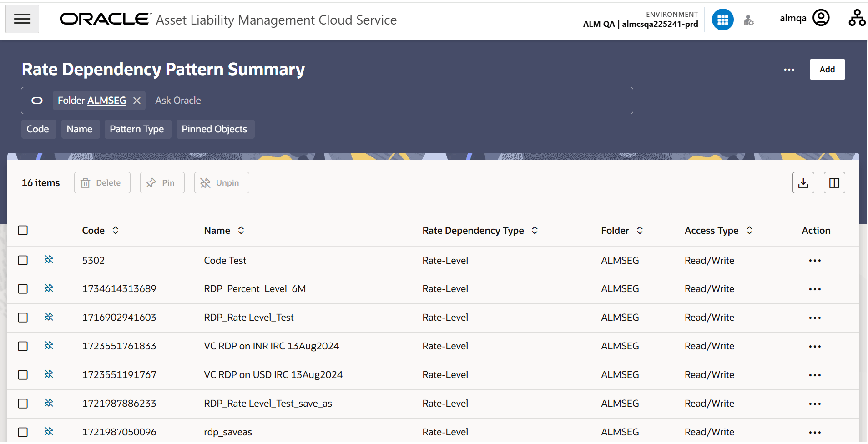Click the pin icon for VC RDP on USD IRC
Image resolution: width=868 pixels, height=444 pixels.
[49, 374]
